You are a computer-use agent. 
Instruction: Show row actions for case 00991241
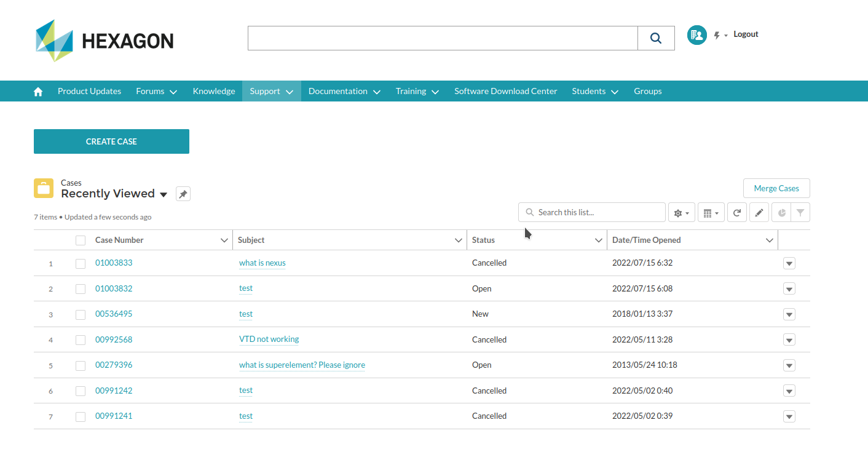(x=790, y=416)
